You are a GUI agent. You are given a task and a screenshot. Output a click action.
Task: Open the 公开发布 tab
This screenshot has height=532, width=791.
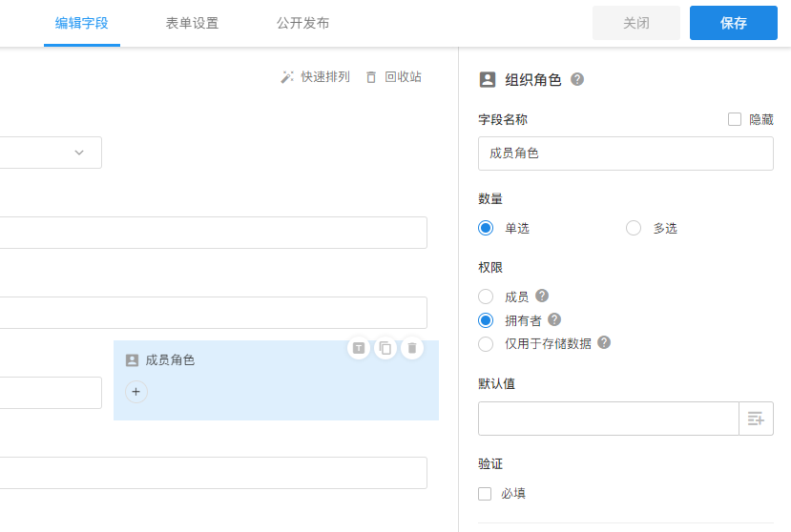pyautogui.click(x=302, y=23)
